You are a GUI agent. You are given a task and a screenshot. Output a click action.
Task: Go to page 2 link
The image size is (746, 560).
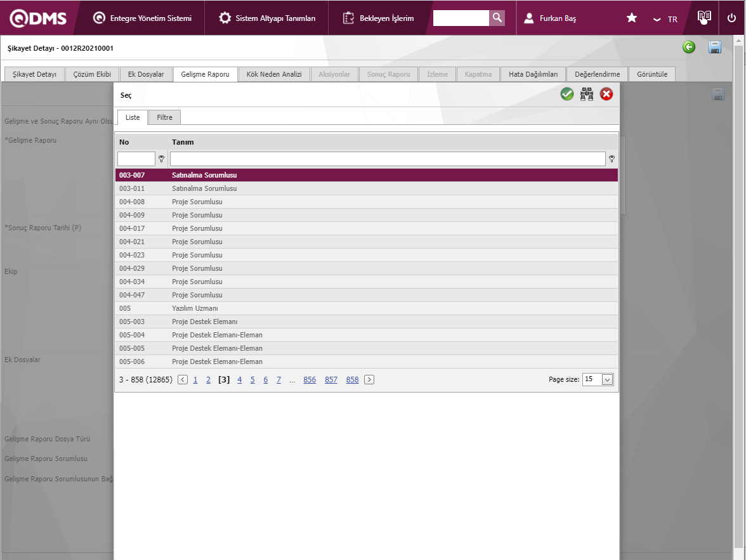pyautogui.click(x=208, y=380)
